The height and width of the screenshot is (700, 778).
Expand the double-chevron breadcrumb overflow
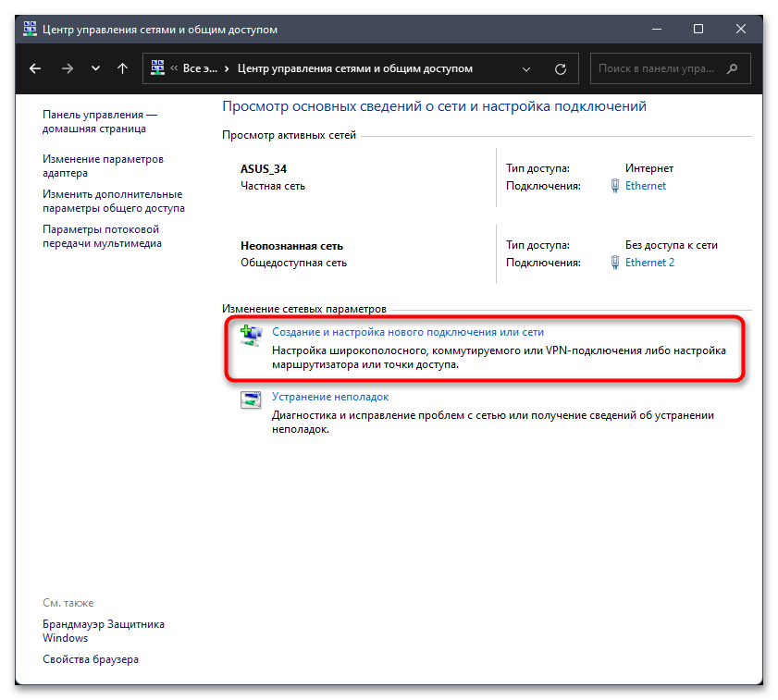click(174, 68)
